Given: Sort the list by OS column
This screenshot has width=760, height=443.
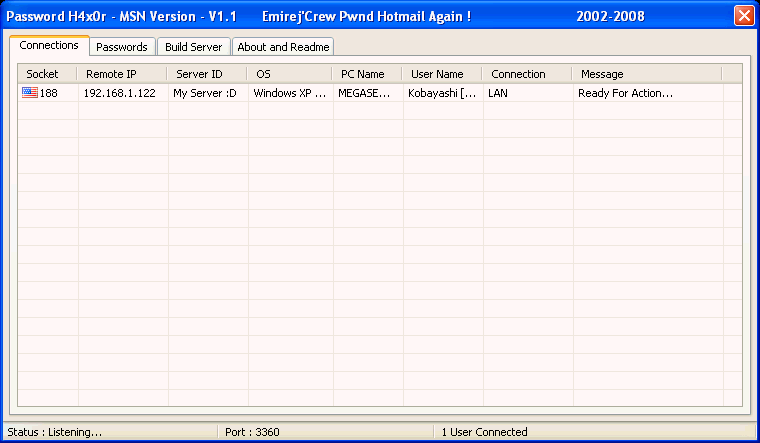Looking at the screenshot, I should coord(289,74).
